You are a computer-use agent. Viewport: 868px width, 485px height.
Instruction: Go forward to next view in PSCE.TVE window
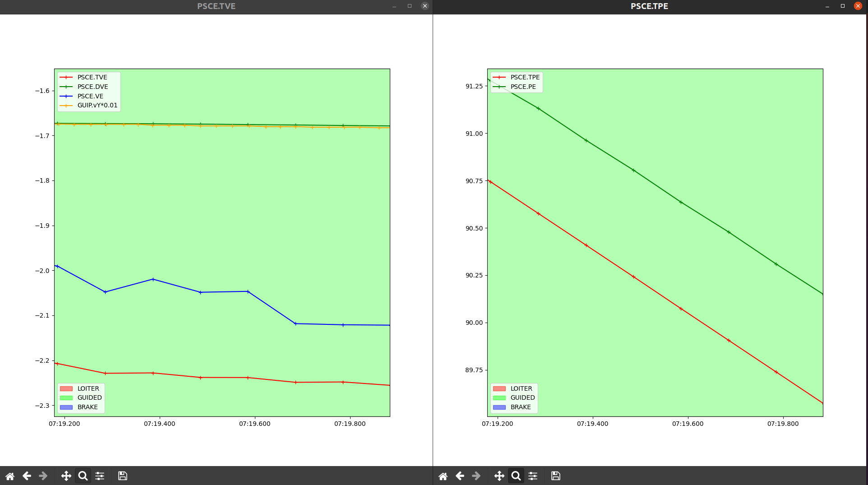click(43, 476)
